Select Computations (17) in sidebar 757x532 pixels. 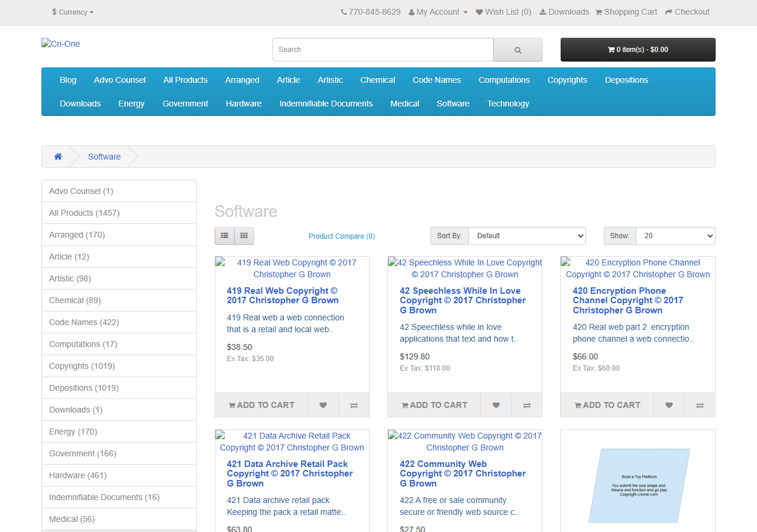119,344
